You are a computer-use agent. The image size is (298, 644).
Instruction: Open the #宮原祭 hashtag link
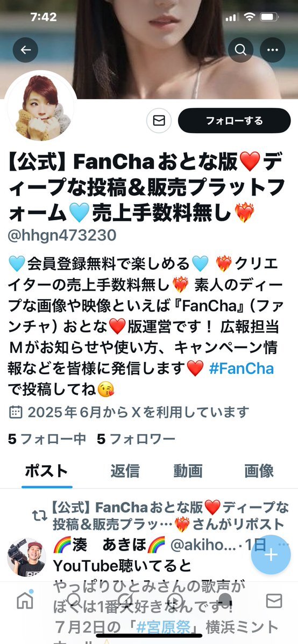tap(171, 627)
